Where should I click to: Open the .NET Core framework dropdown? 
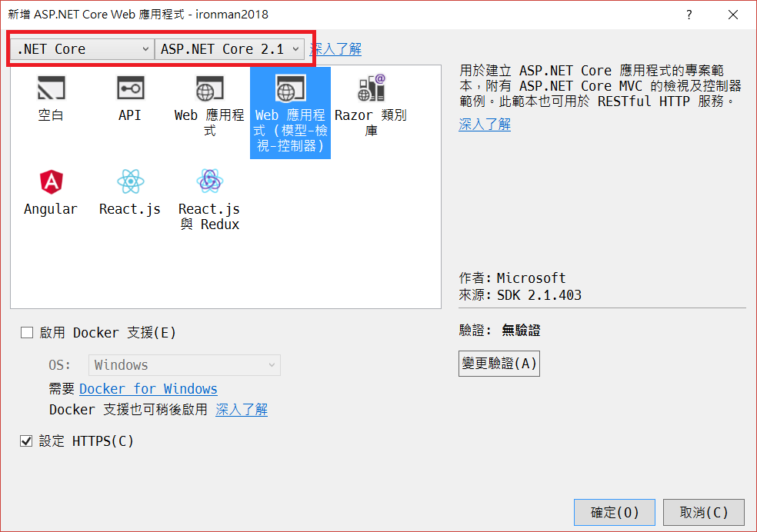click(82, 49)
